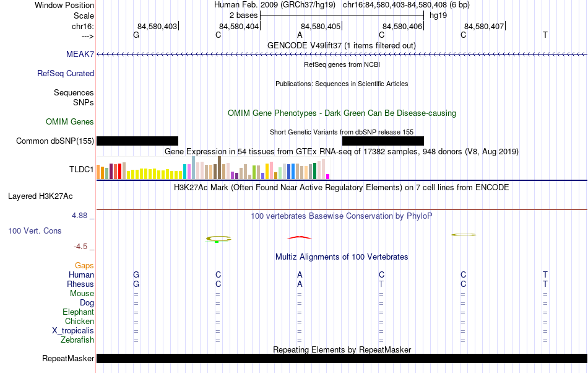The image size is (588, 373).
Task: Click the -4.5 PhyloP lower value
Action: 80,246
